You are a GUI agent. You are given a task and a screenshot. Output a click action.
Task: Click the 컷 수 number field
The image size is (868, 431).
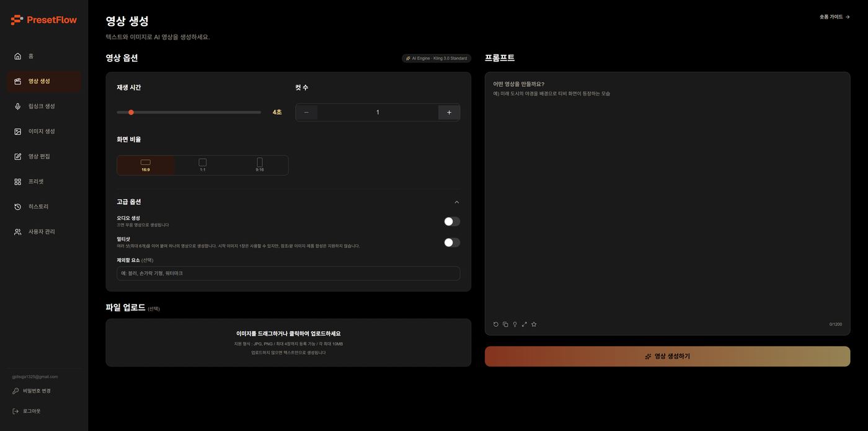click(x=378, y=112)
